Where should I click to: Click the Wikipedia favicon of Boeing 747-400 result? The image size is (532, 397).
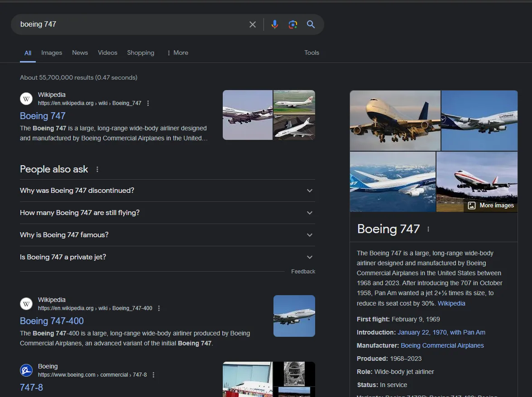coord(26,304)
